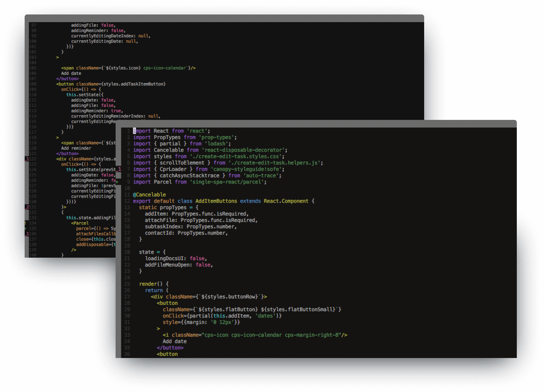
Task: Click the import Parcel from 'single-spa-react/parcel' line
Action: [200, 182]
